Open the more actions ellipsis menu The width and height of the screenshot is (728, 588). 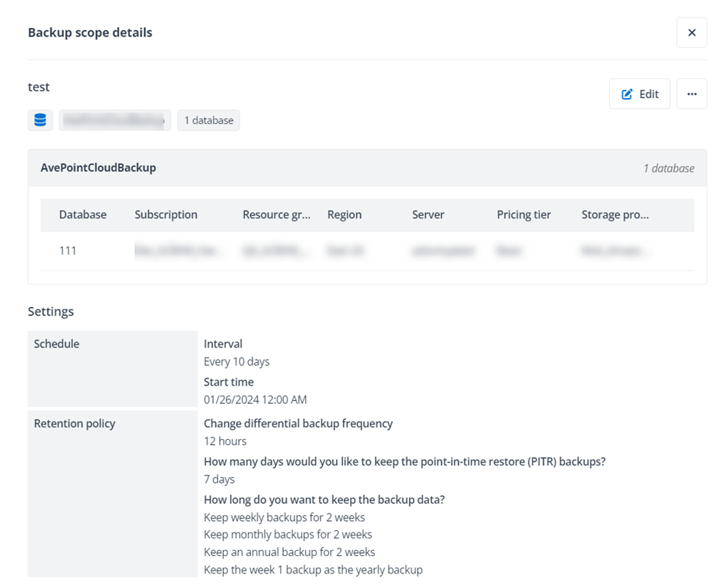pyautogui.click(x=691, y=94)
